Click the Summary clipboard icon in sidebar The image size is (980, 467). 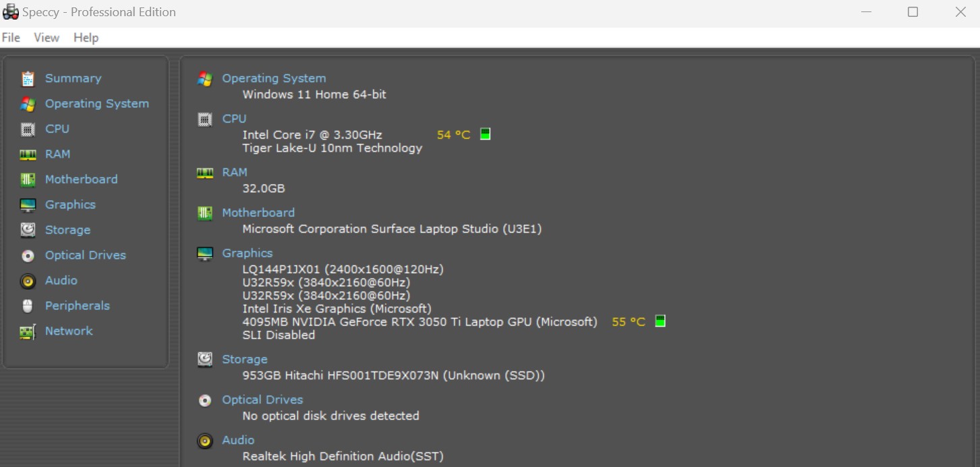[x=28, y=79]
